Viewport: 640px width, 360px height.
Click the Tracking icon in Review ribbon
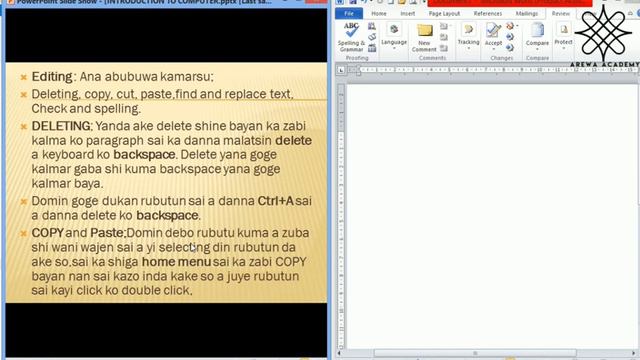click(469, 29)
